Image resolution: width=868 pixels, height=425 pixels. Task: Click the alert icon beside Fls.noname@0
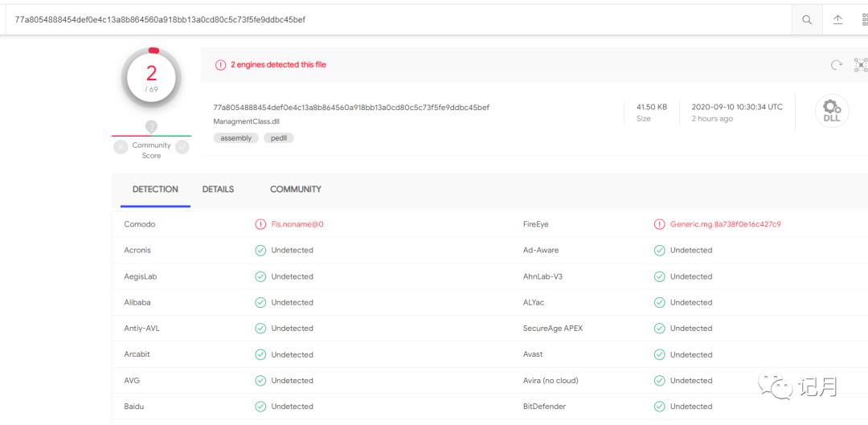pyautogui.click(x=260, y=224)
